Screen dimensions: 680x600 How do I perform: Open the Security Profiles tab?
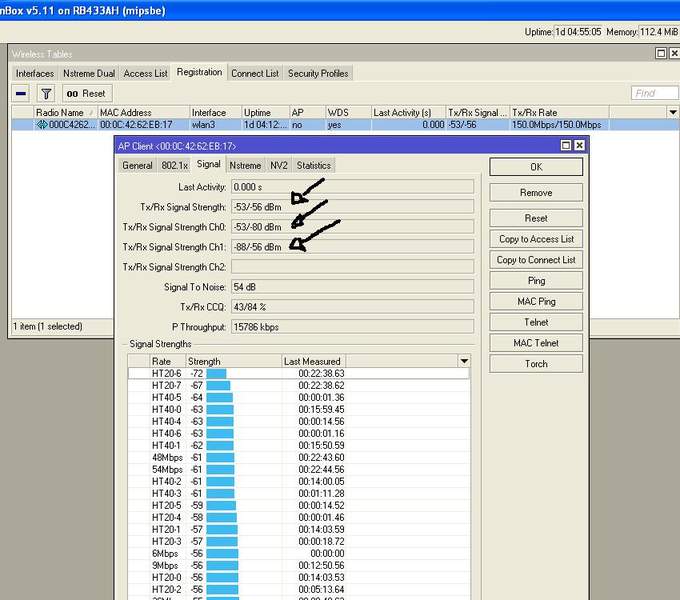(x=318, y=74)
